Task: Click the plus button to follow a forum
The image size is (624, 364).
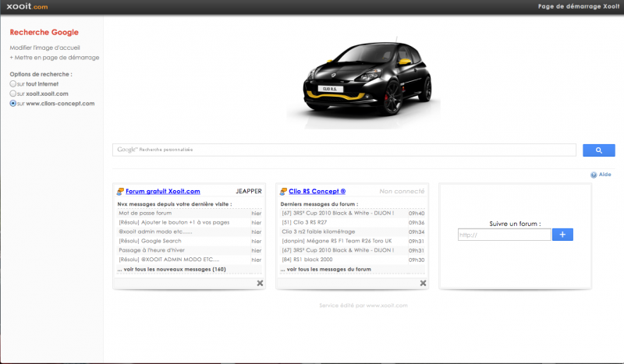Action: (x=562, y=235)
